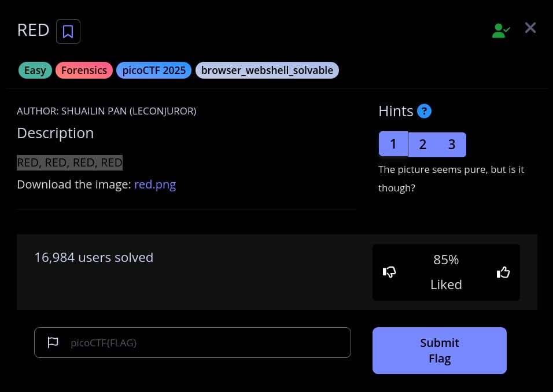Download the red.png image
This screenshot has width=553, height=392.
click(x=155, y=185)
